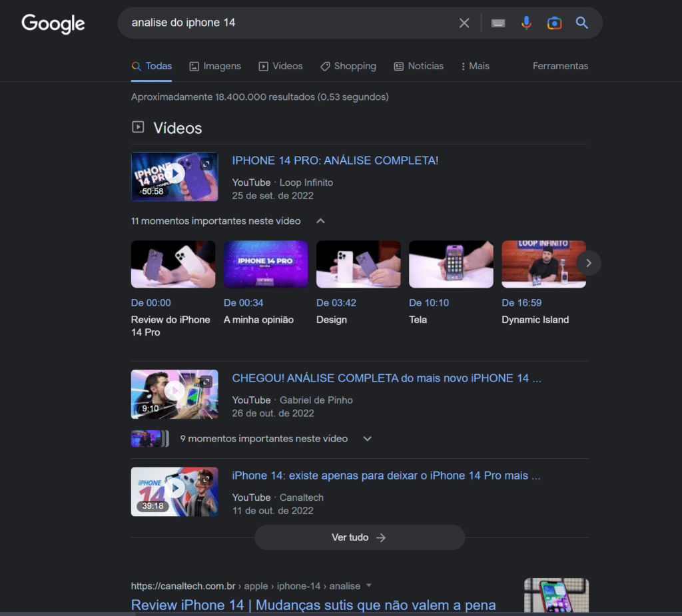This screenshot has height=616, width=682.
Task: Open link 'CHEGOU! ANÁLISE COMPLETA do mais novo iPHONE 14'
Action: (387, 378)
